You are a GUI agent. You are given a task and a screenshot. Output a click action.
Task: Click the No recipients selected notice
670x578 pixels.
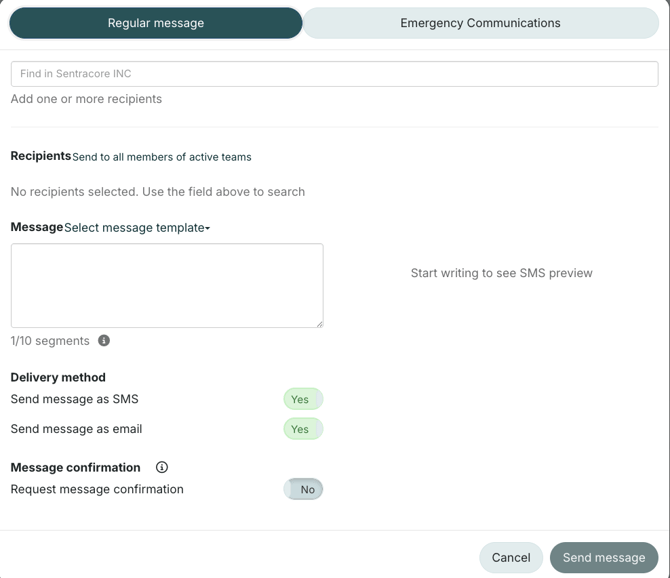tap(157, 192)
